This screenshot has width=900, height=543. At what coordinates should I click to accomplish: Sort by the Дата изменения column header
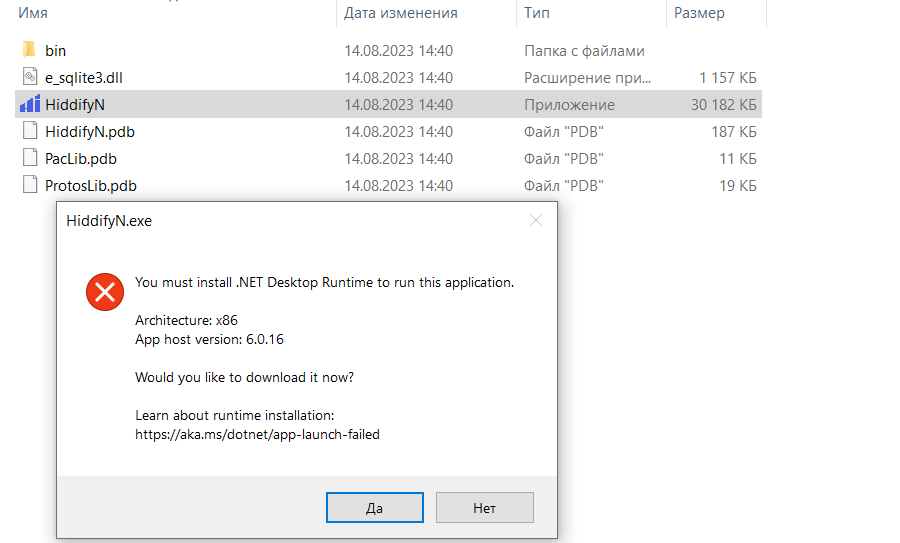tap(400, 13)
